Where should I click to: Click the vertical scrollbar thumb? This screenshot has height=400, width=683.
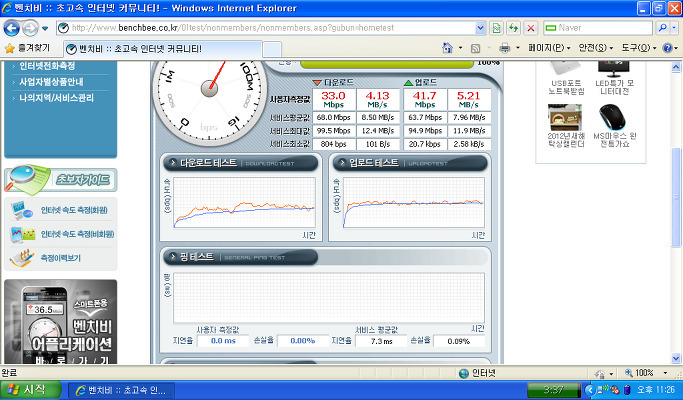tap(676, 197)
